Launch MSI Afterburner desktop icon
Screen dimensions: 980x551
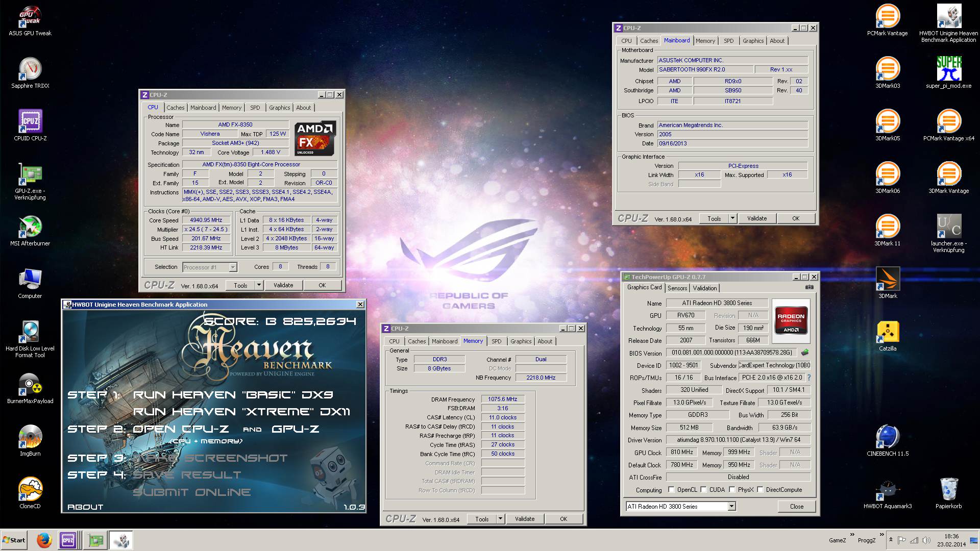pyautogui.click(x=30, y=231)
